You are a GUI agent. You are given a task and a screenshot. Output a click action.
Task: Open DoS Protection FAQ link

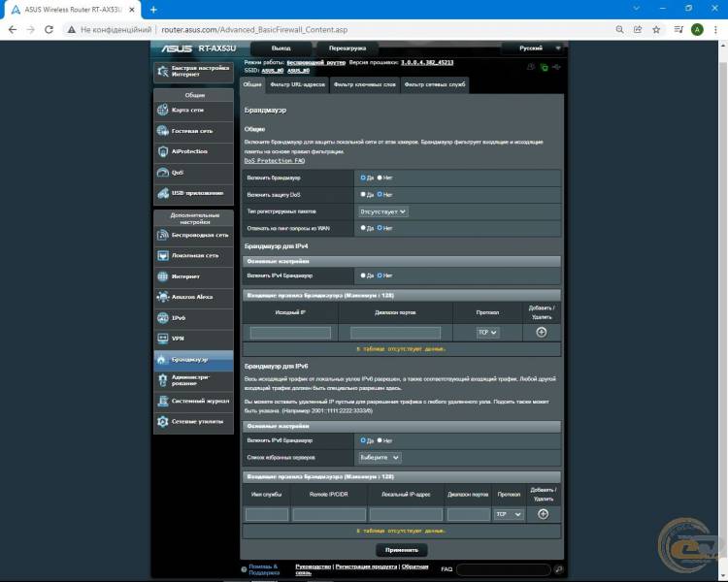(275, 161)
